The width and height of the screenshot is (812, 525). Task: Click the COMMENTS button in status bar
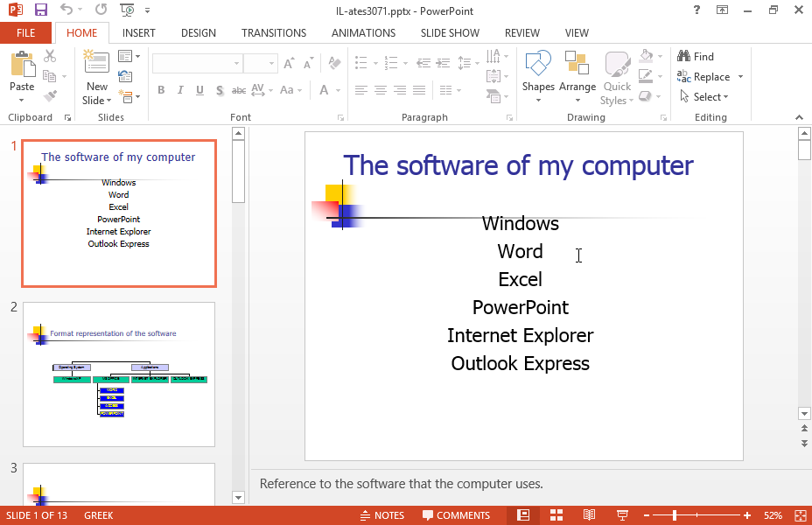[456, 515]
